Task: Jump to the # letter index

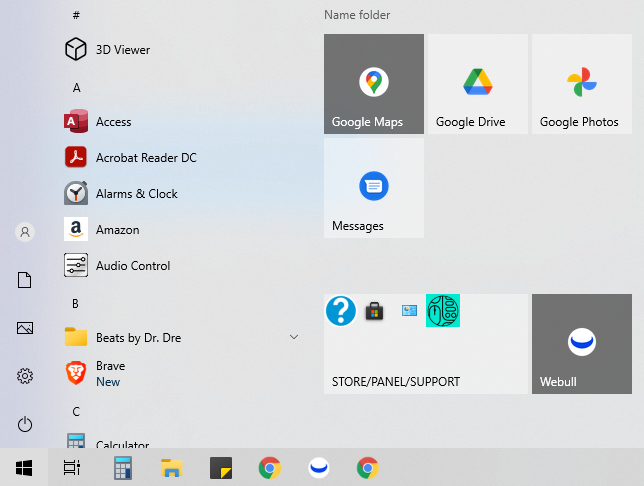Action: pyautogui.click(x=76, y=15)
